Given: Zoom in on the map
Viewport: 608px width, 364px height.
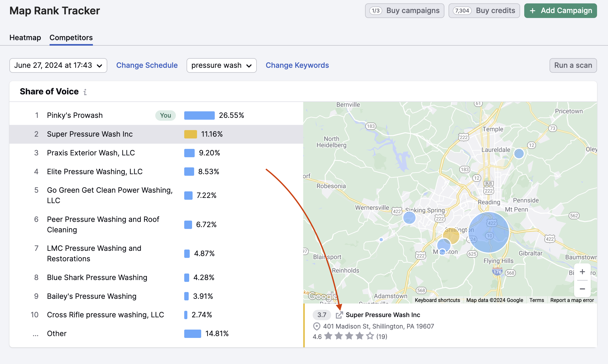Looking at the screenshot, I should (x=582, y=272).
